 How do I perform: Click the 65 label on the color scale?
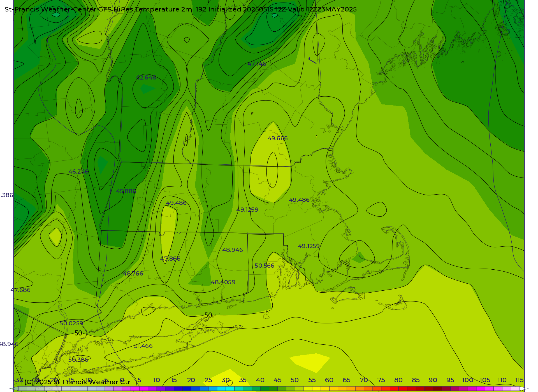tap(347, 380)
